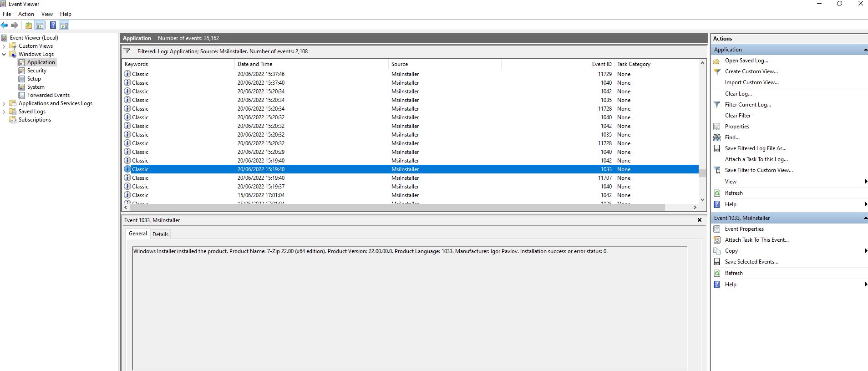Select the Subscriptions tree item
Screen dimensions: 868x371
[35, 120]
